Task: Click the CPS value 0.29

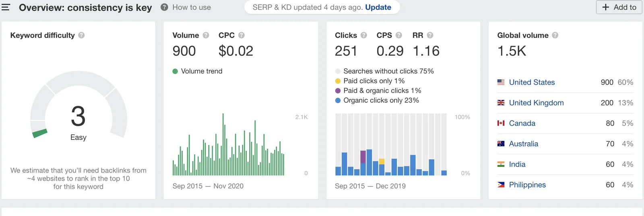Action: click(390, 51)
